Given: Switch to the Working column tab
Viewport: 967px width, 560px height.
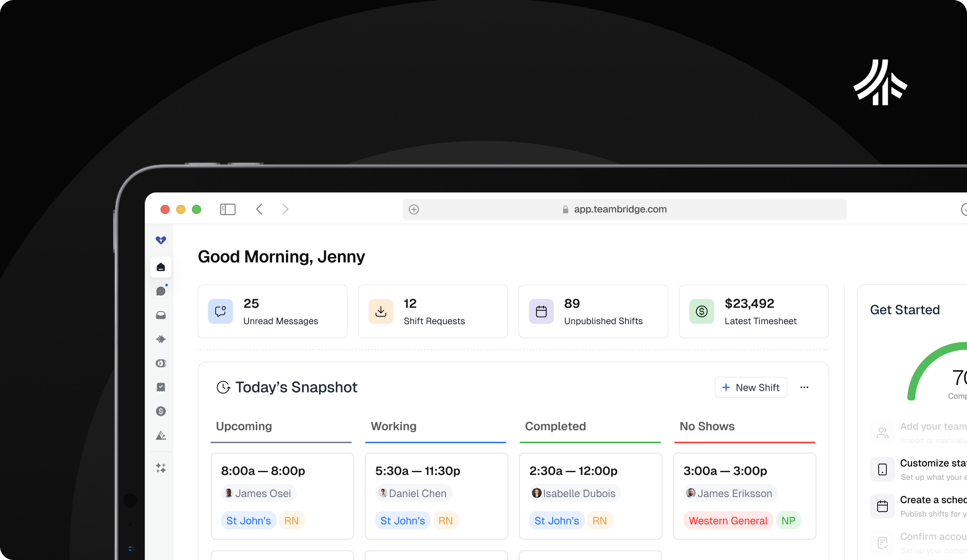Looking at the screenshot, I should coord(393,426).
